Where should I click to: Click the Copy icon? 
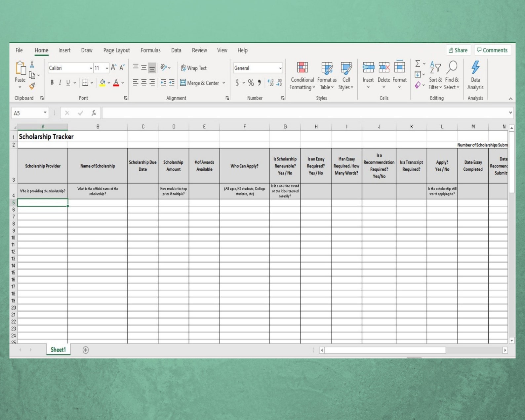pyautogui.click(x=32, y=75)
